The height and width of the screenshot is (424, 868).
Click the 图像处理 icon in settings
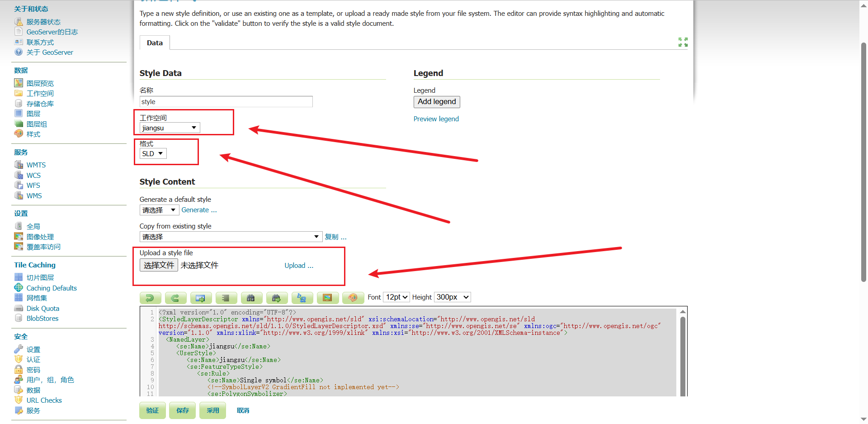[19, 236]
